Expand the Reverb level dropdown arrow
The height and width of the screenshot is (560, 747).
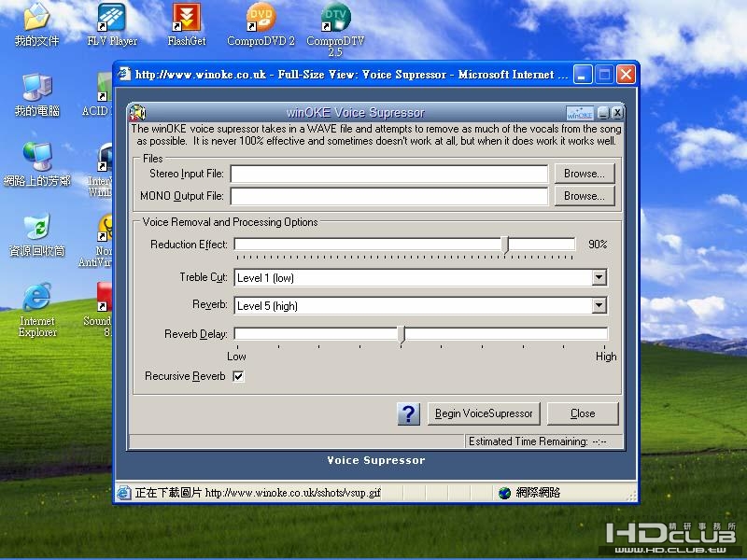point(599,306)
